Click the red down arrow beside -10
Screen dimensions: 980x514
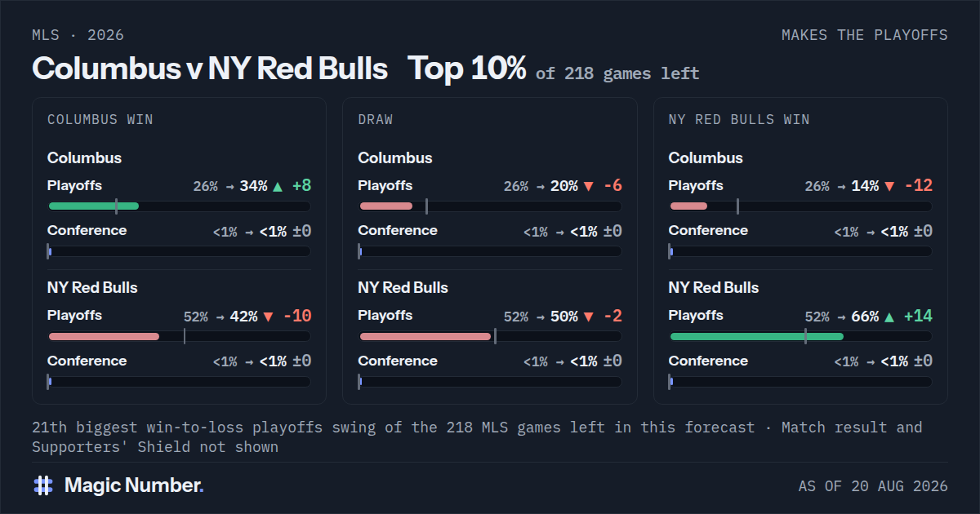pyautogui.click(x=268, y=317)
